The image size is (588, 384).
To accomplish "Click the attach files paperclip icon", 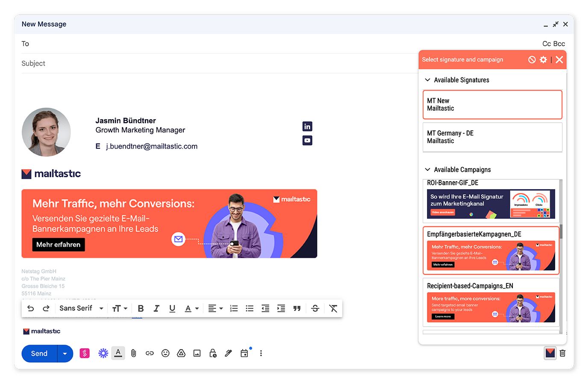I will coord(134,353).
